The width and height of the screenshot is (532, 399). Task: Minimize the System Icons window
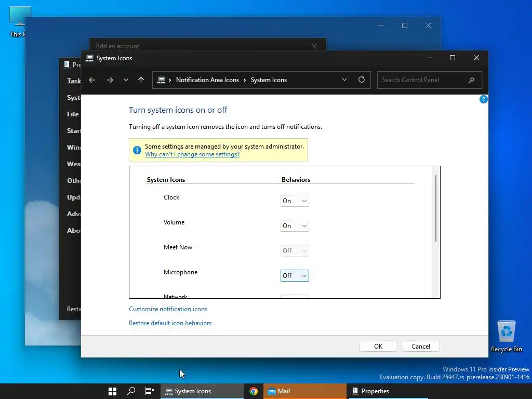point(429,58)
